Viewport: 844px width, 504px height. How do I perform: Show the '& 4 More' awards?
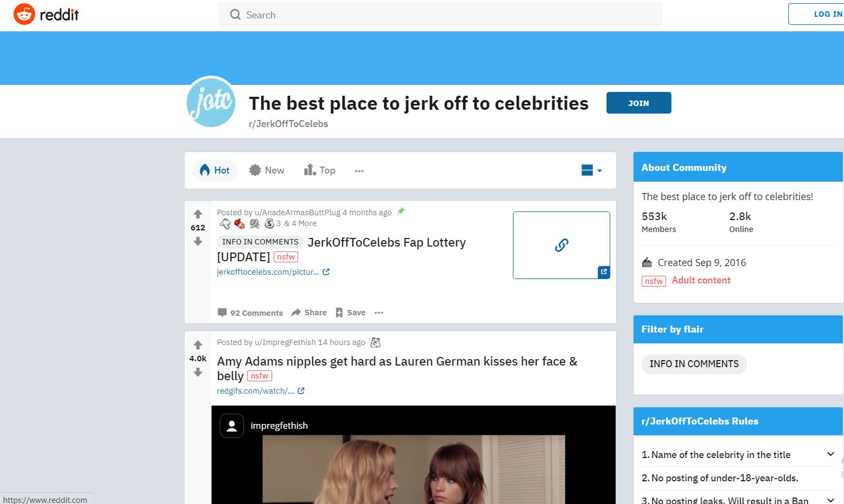click(x=300, y=223)
